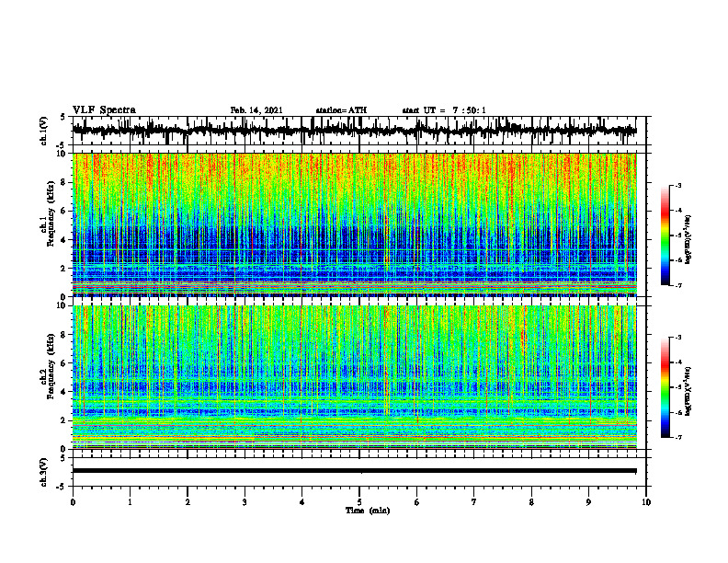Click the ch.2 spectrogram "2" kHz tick label

64,420
